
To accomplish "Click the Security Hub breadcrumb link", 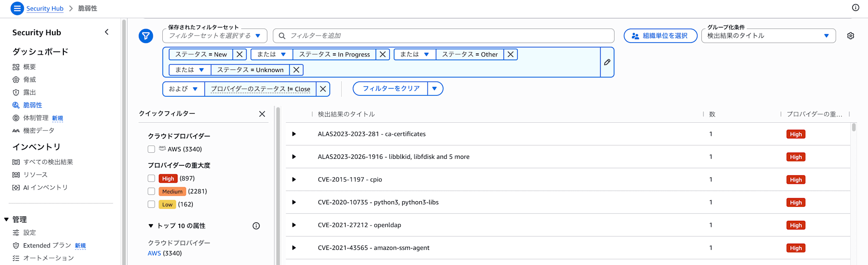I will click(x=45, y=8).
